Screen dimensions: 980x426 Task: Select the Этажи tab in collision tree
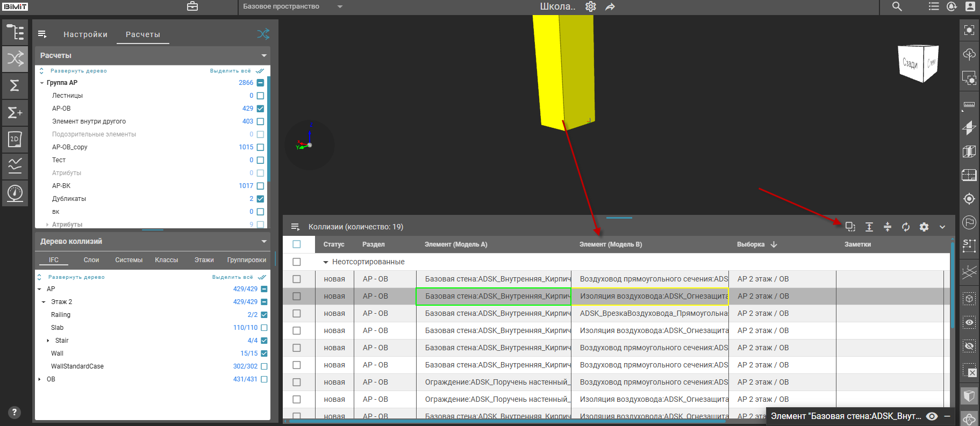(204, 260)
